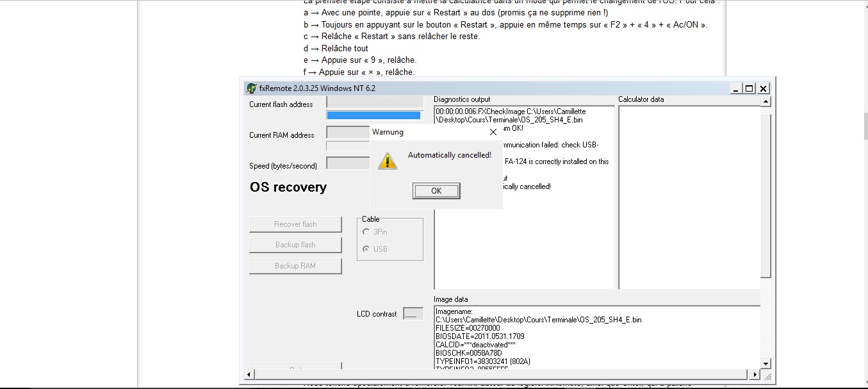The width and height of the screenshot is (868, 389).
Task: Click the up arrow of fxRemote vertical scrollbar
Action: tap(766, 102)
